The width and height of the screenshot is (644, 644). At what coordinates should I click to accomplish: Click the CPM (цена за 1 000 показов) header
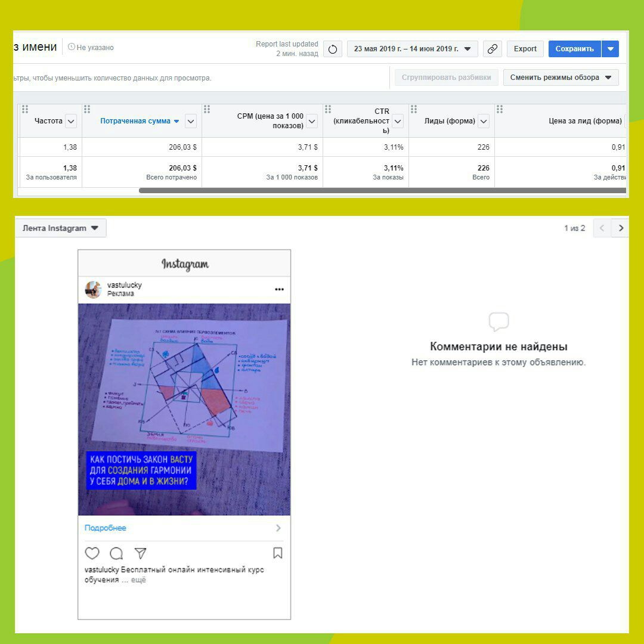[x=270, y=120]
